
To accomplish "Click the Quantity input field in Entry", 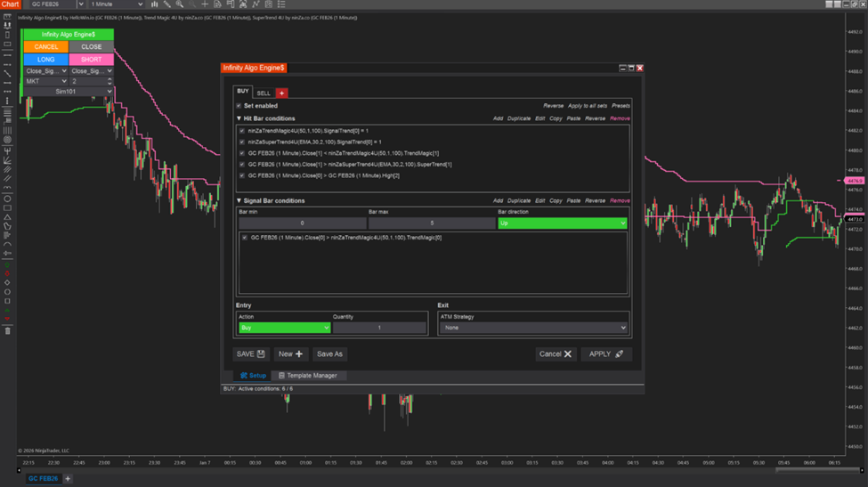I will tap(379, 328).
